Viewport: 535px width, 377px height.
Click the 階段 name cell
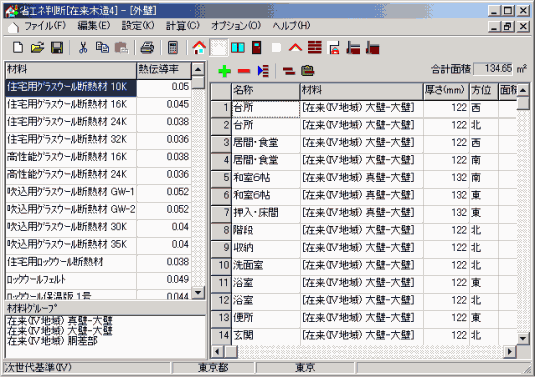tap(265, 231)
